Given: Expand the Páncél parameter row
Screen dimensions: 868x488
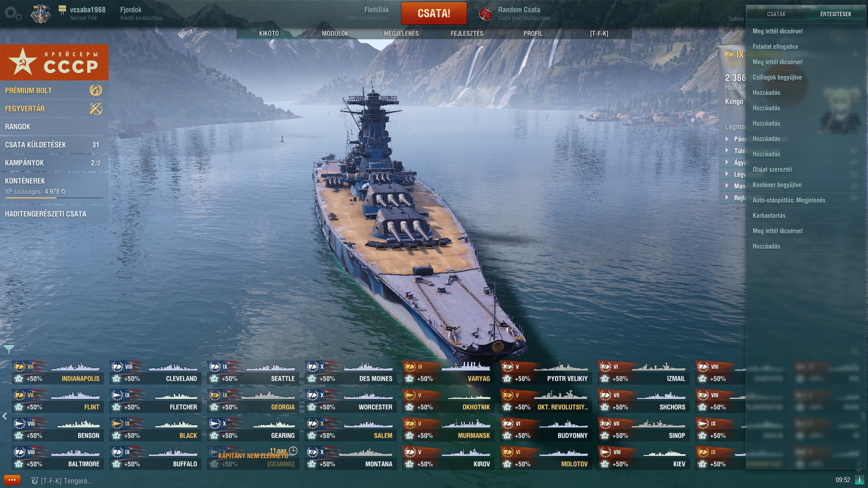Looking at the screenshot, I should point(732,139).
